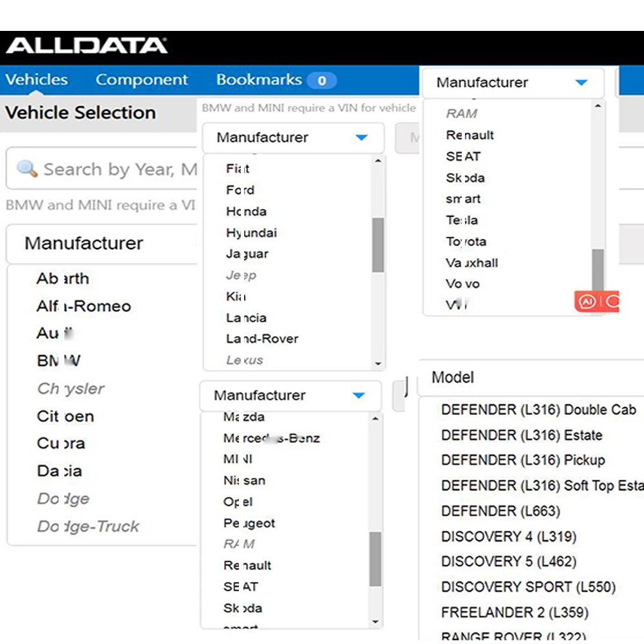
Task: Select Alfa-Romeo manufacturer
Action: 83,307
